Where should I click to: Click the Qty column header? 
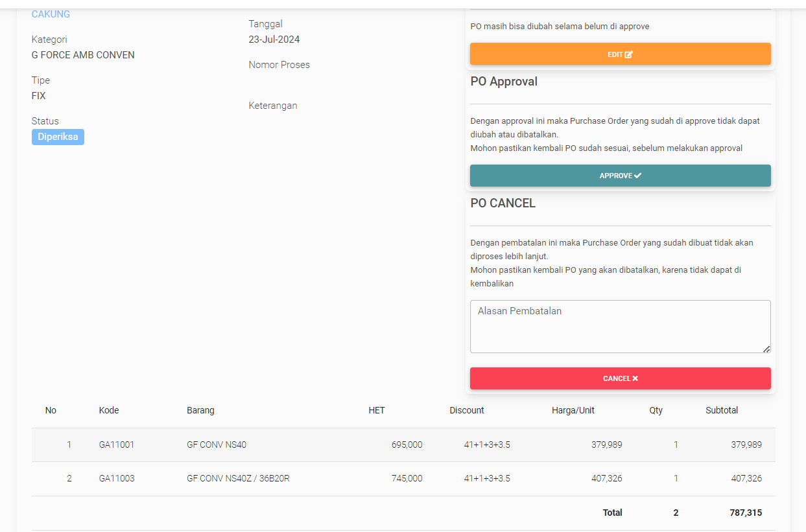[x=656, y=410]
